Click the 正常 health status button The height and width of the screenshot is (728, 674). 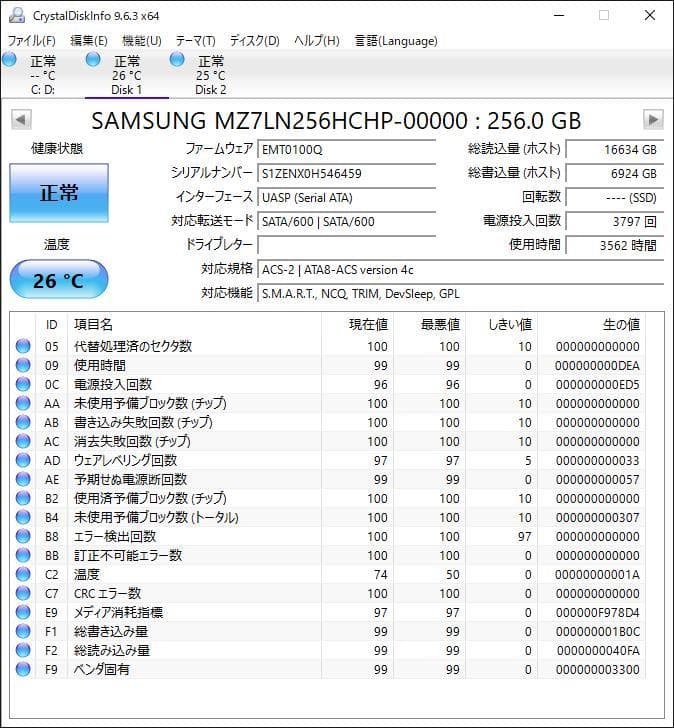point(59,192)
